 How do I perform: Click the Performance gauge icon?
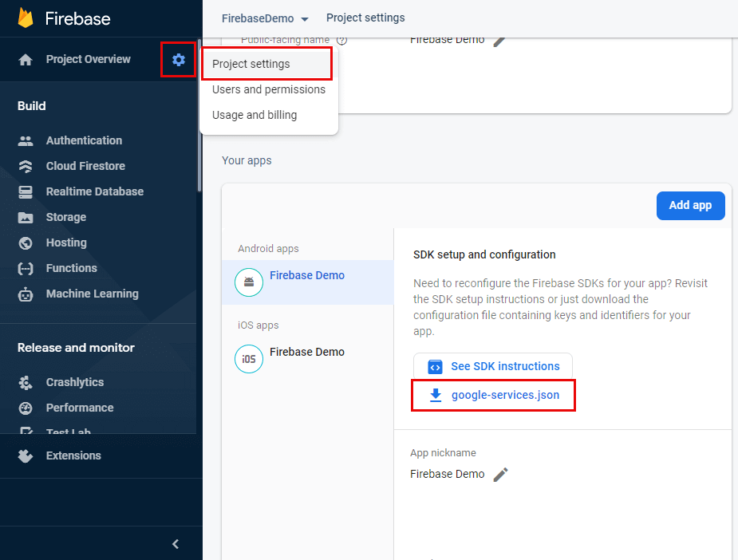(26, 408)
